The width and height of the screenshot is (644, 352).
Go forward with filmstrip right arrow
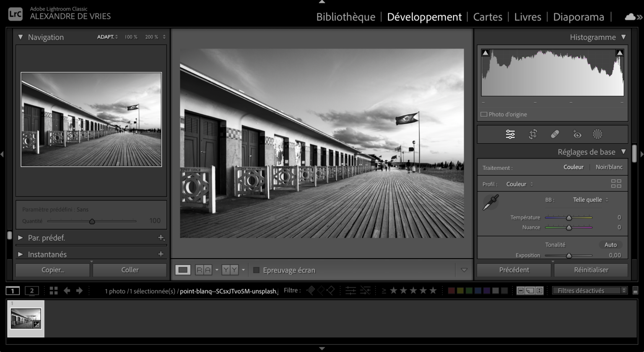79,290
